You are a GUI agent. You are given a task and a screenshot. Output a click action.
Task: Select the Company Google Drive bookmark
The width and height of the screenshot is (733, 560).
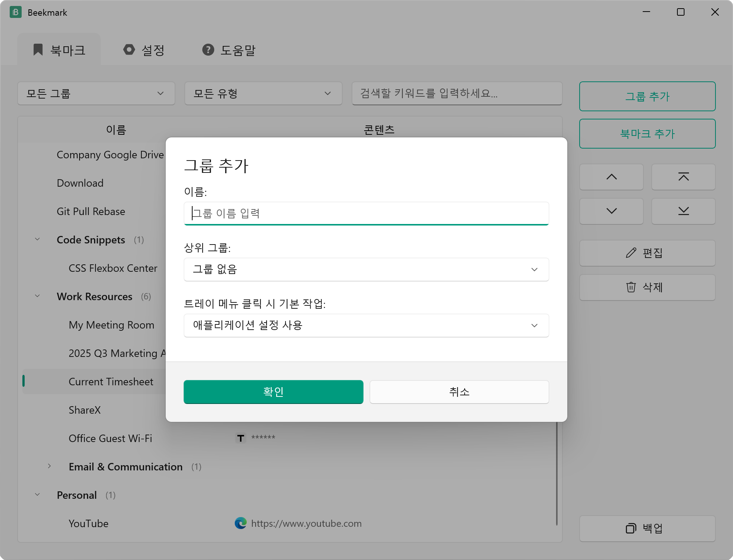pyautogui.click(x=110, y=155)
